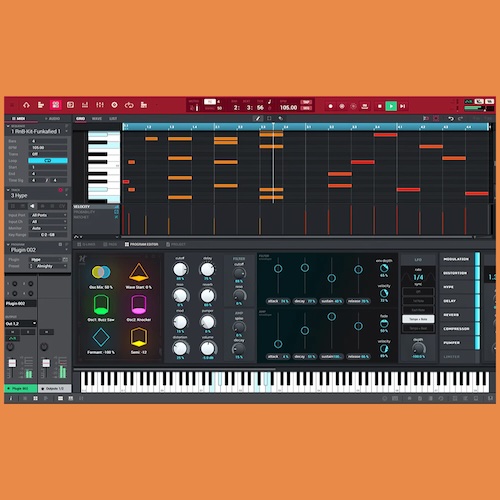This screenshot has height=500, width=500.
Task: Click the Hype plugin logo icon
Action: [82, 259]
